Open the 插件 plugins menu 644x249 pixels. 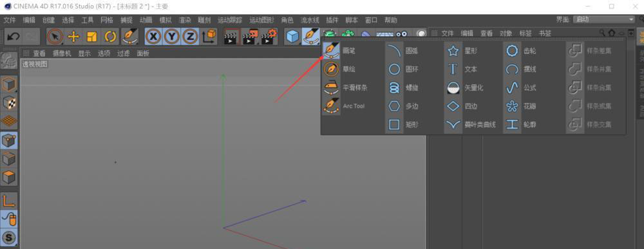pyautogui.click(x=332, y=20)
